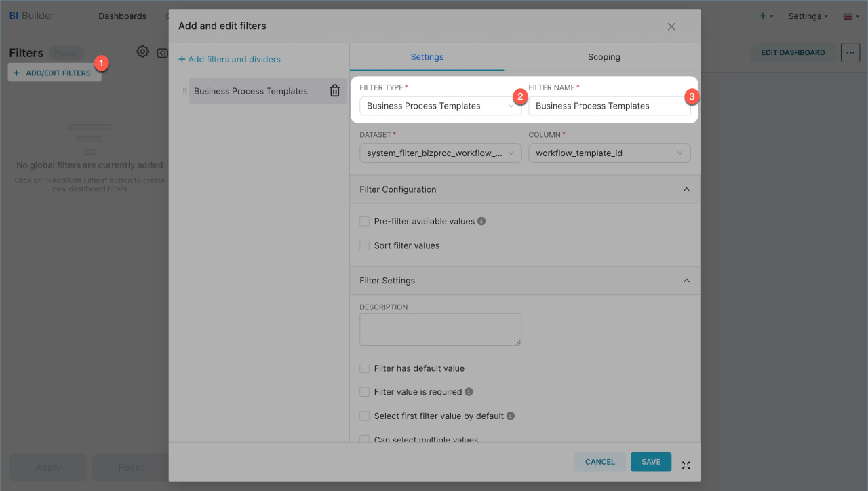Show info for Filter value is required
Image resolution: width=868 pixels, height=491 pixels.
469,392
